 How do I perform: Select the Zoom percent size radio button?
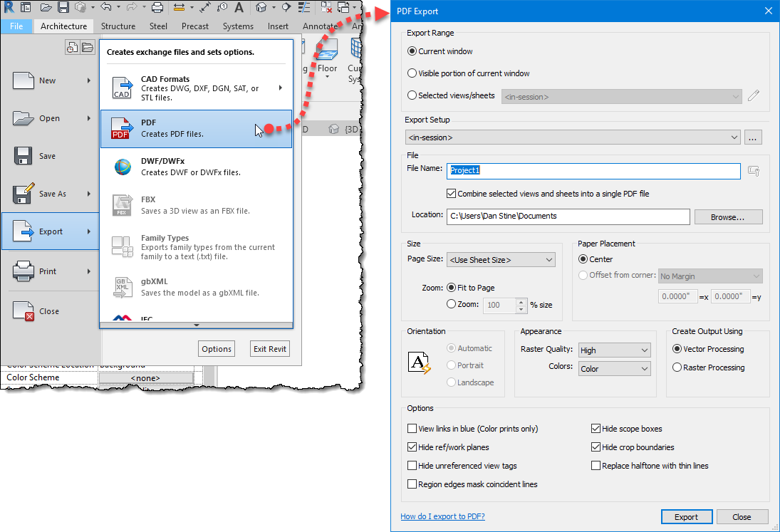(x=451, y=304)
